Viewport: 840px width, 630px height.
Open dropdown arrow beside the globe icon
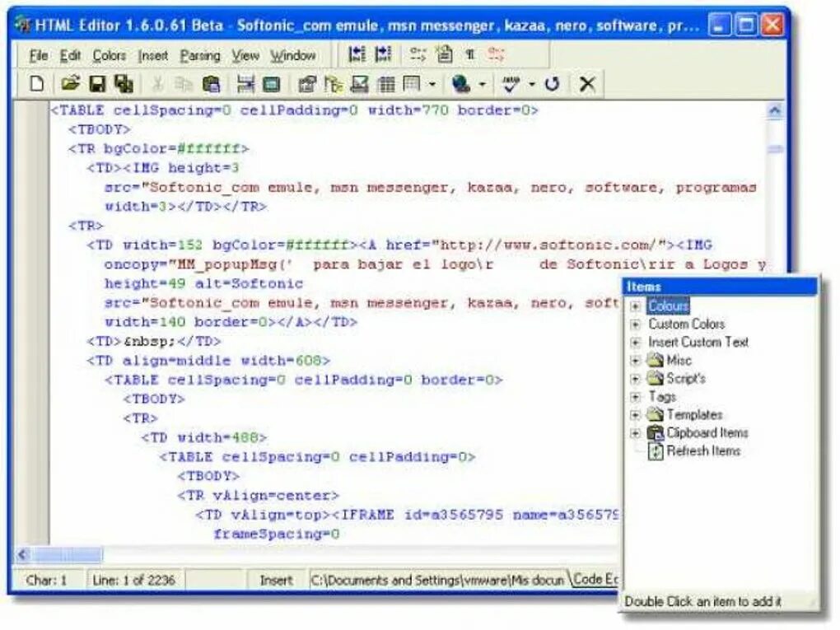point(482,84)
